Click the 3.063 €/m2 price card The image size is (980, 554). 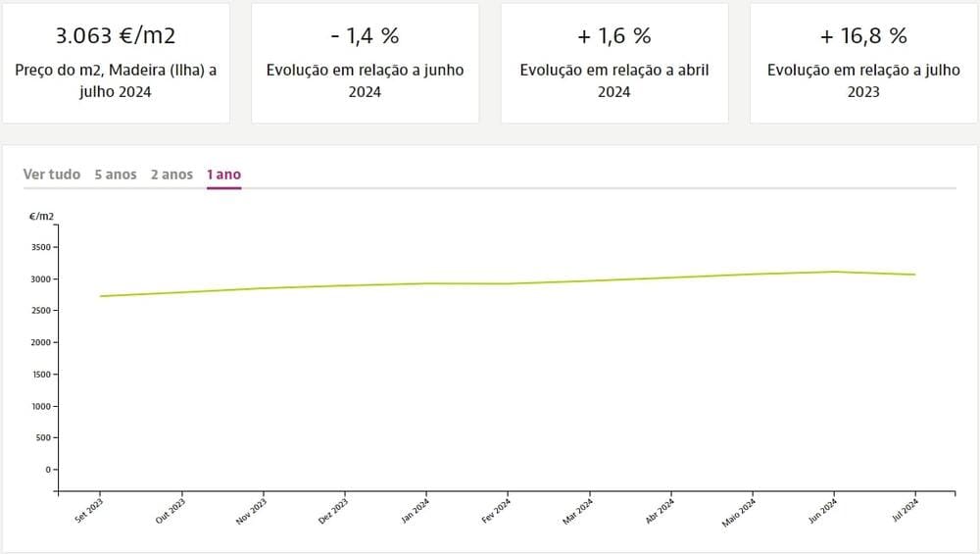coord(116,63)
